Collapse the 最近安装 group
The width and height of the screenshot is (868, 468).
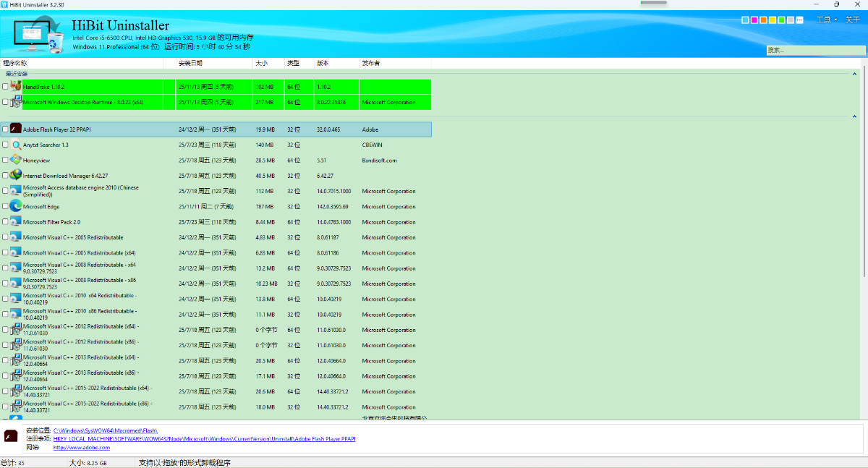[854, 74]
